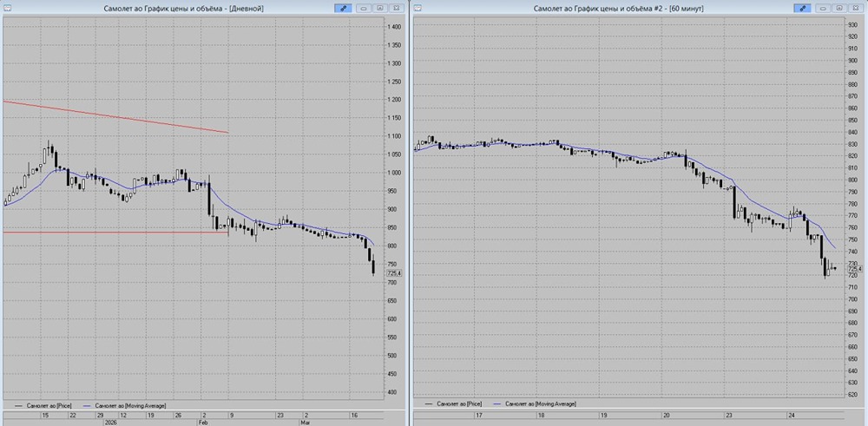Click the '620' price axis label in 60 минут chart

tap(852, 395)
